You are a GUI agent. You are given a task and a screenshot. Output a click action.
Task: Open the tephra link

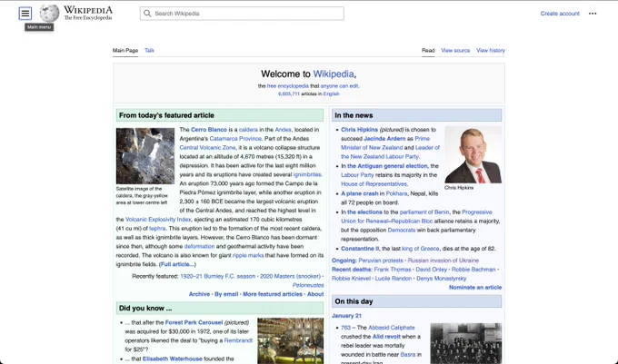(157, 228)
